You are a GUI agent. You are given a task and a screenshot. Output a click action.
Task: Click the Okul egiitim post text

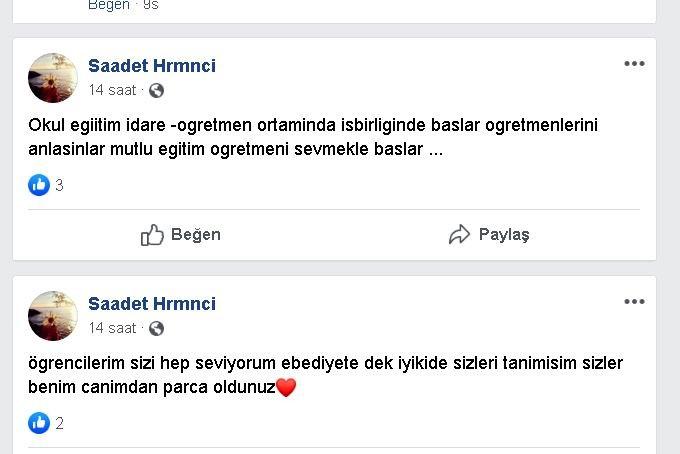(318, 138)
